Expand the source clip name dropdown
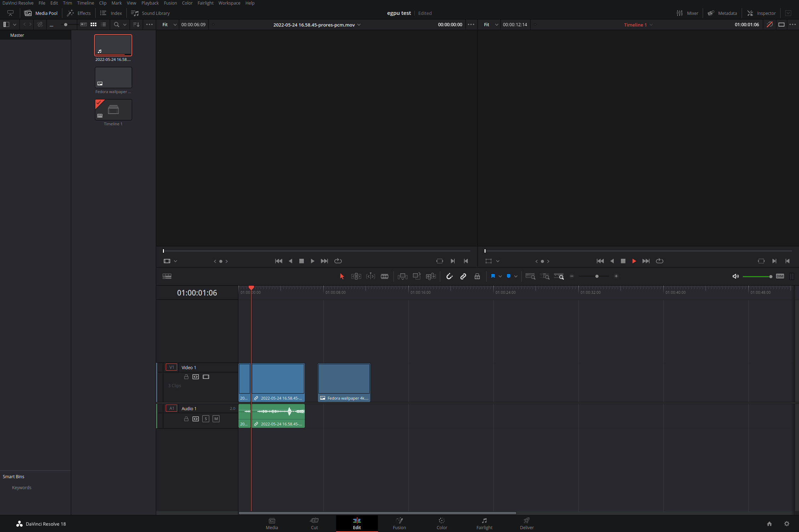 pyautogui.click(x=359, y=25)
